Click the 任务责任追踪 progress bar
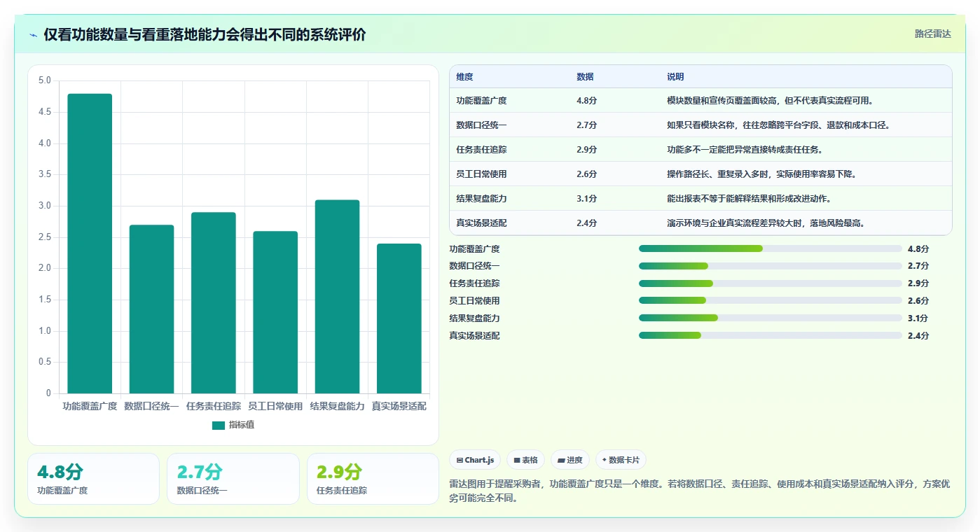 coord(771,283)
